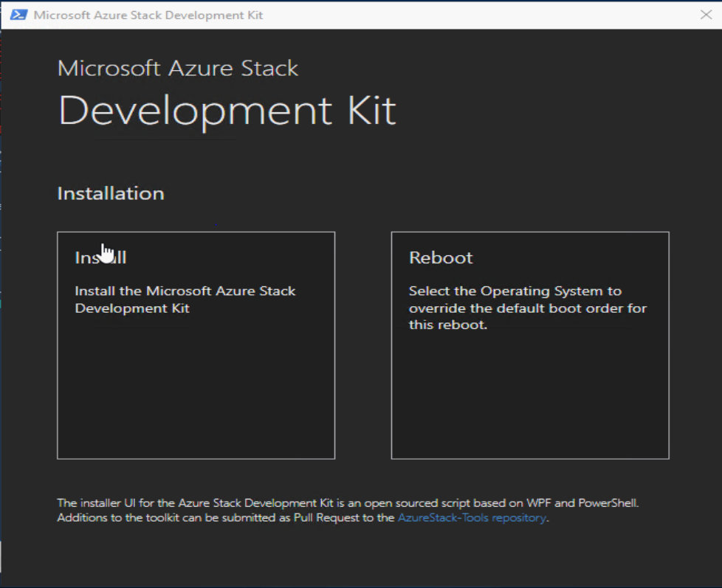Click the "this reboot." line in Reboot tile
722x588 pixels.
(448, 325)
